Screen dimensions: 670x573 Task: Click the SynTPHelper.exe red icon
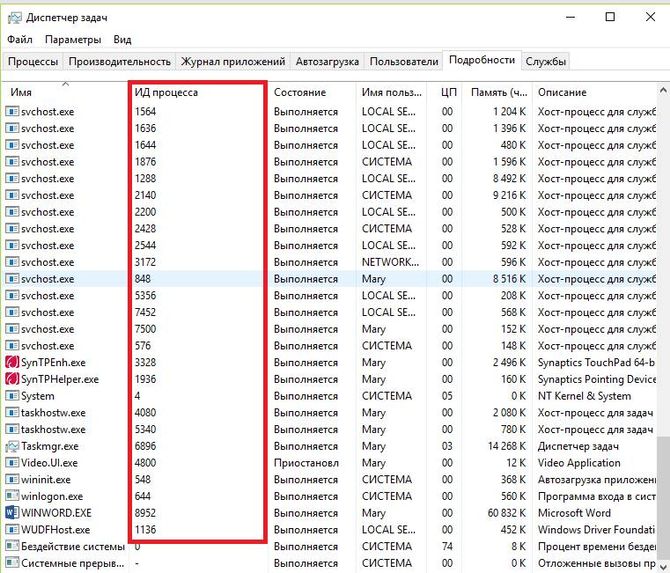12,379
